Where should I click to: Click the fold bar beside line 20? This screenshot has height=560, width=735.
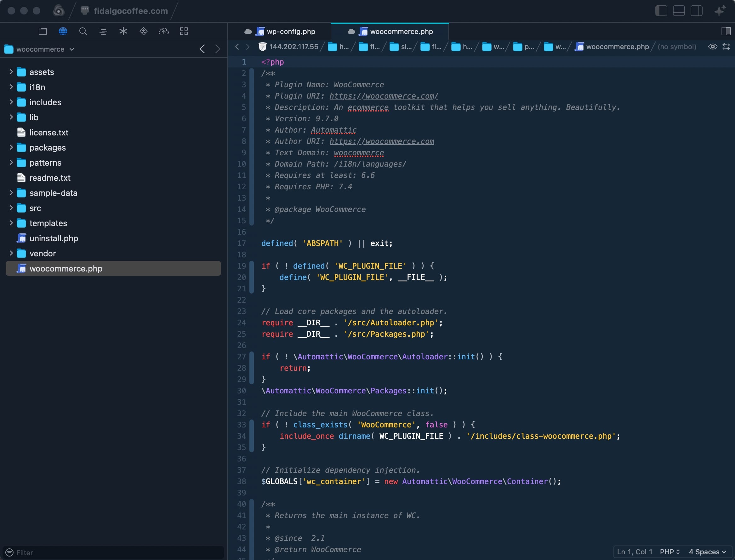pyautogui.click(x=252, y=277)
